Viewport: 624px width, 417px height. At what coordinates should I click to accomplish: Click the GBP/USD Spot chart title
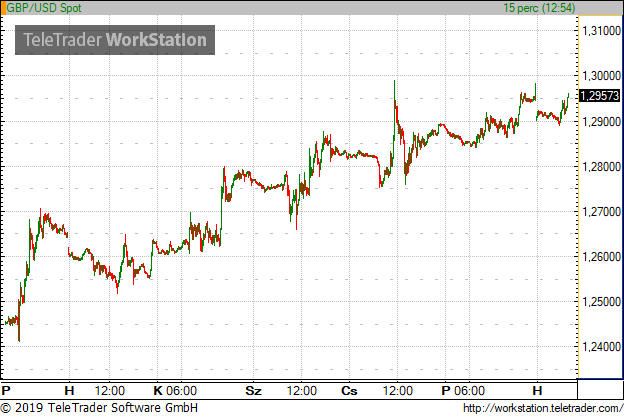pos(44,8)
